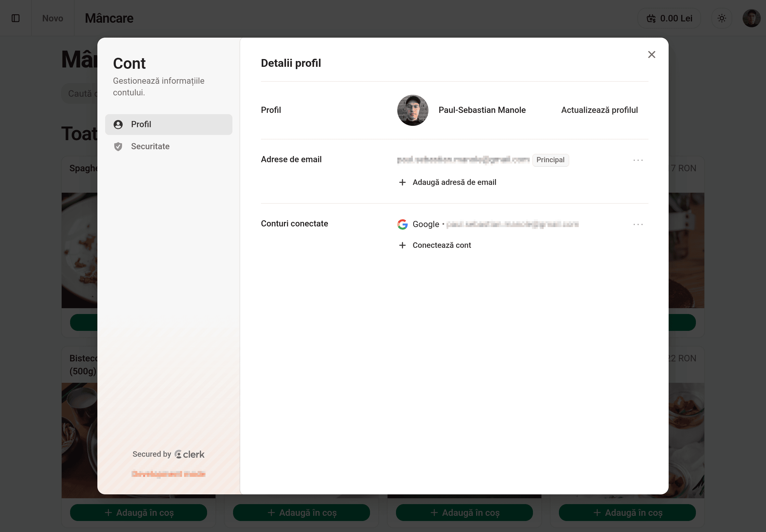Click the Paul-Sebastian Manole name

482,110
